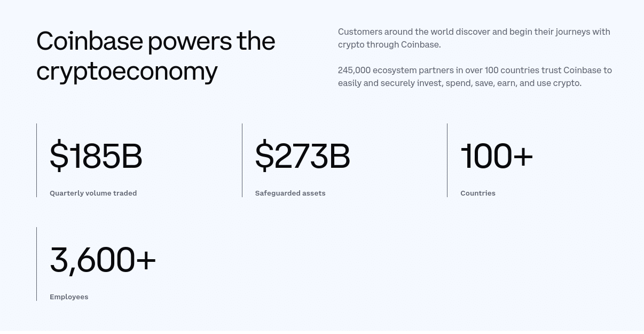The height and width of the screenshot is (334, 644).
Task: Select the 3,600+ statistic figure
Action: pyautogui.click(x=103, y=260)
